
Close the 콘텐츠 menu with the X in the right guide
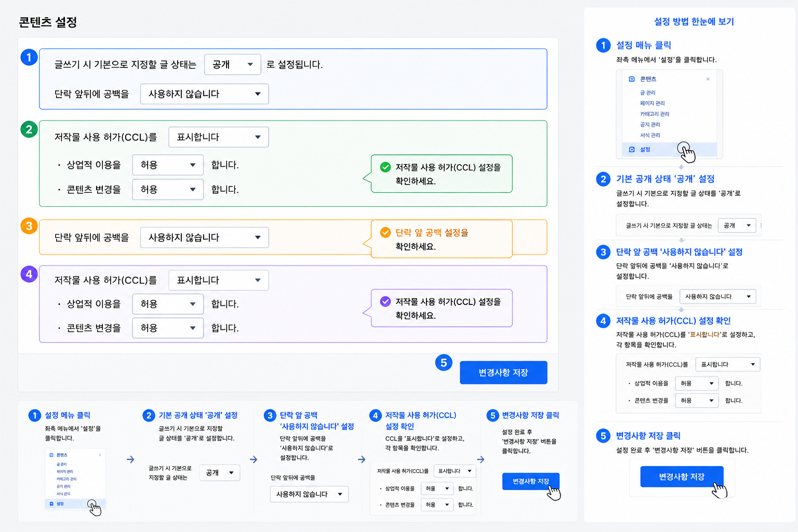coord(708,79)
